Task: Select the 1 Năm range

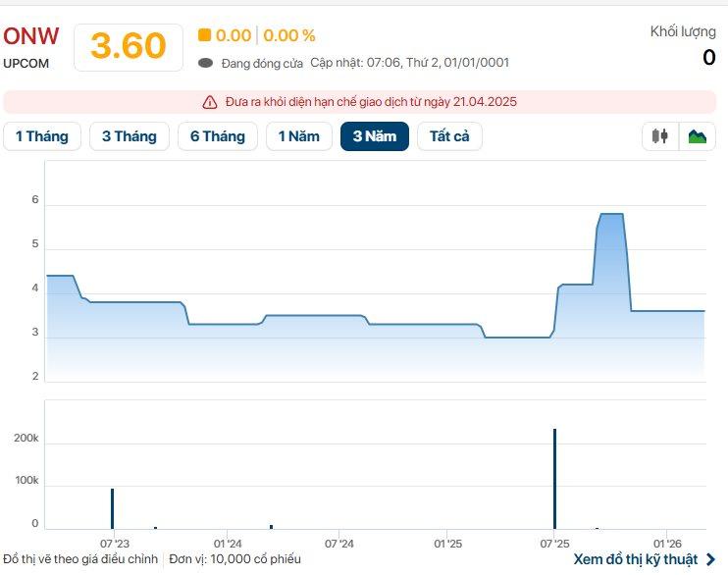Action: click(299, 136)
